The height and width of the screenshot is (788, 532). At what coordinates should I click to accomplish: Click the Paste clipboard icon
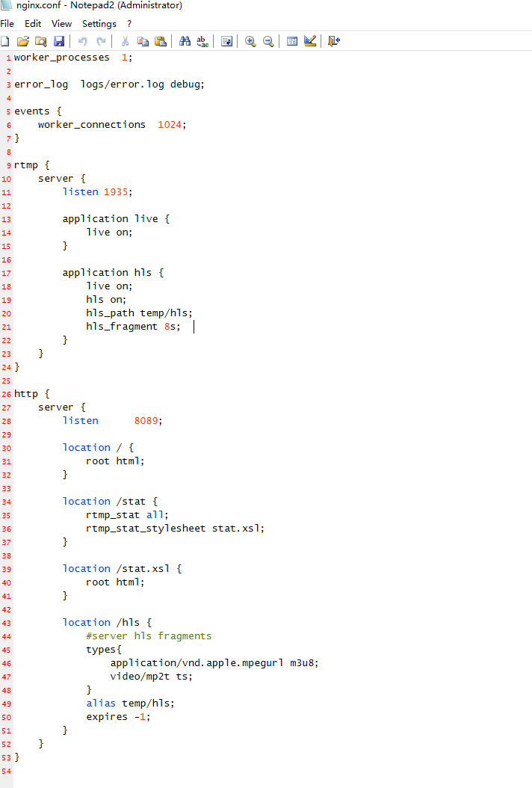coord(161,41)
